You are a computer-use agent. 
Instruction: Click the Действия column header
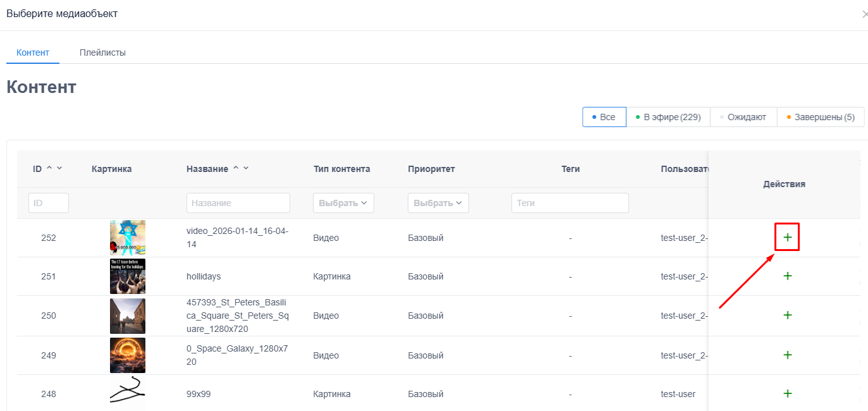(784, 184)
